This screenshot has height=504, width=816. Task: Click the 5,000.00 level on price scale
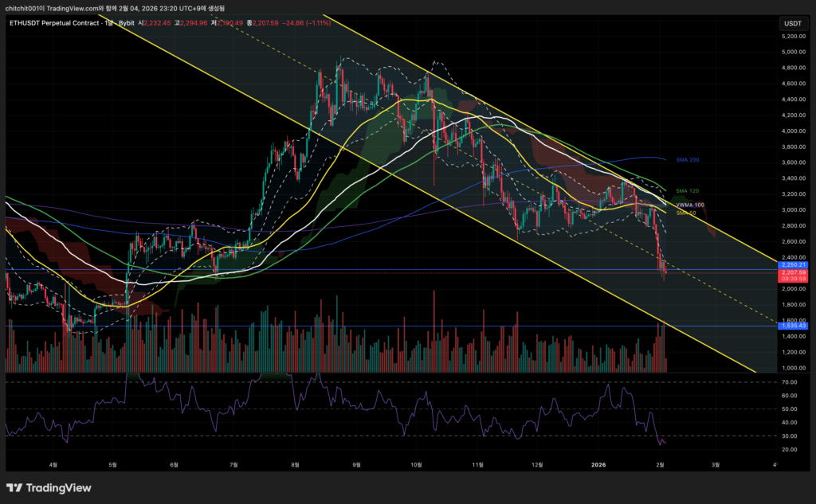point(792,52)
